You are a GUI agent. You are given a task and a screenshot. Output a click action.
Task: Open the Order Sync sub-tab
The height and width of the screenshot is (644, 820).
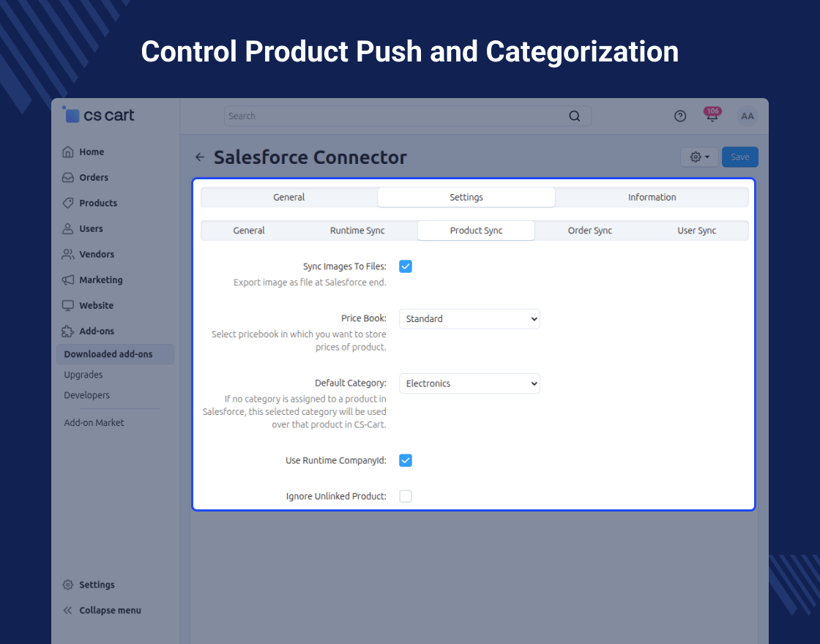(x=589, y=231)
